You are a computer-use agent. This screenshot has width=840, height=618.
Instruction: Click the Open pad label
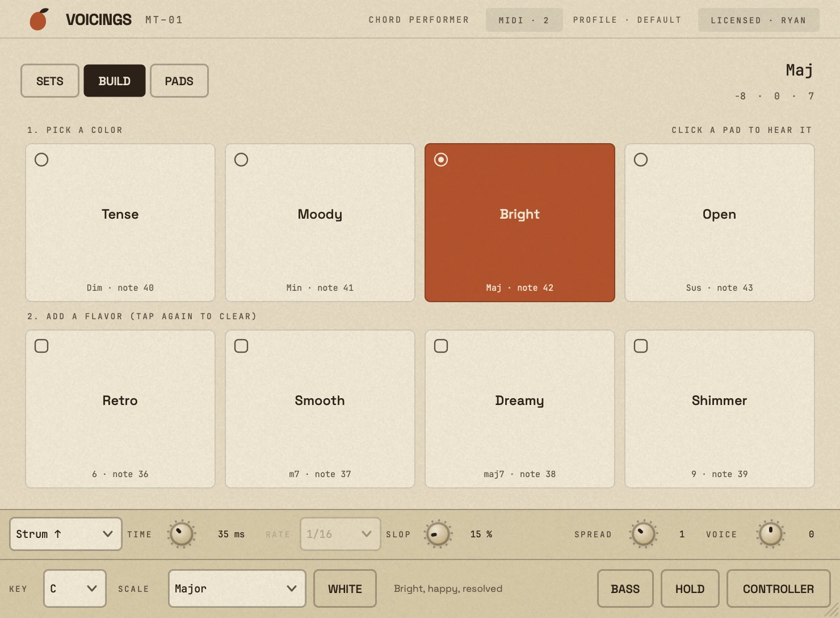click(720, 214)
